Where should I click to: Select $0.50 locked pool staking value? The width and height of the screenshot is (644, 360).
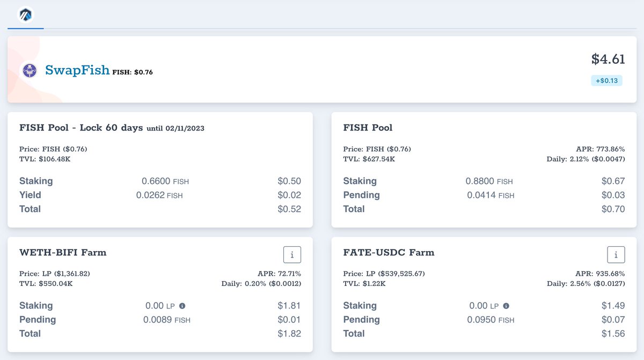(289, 181)
